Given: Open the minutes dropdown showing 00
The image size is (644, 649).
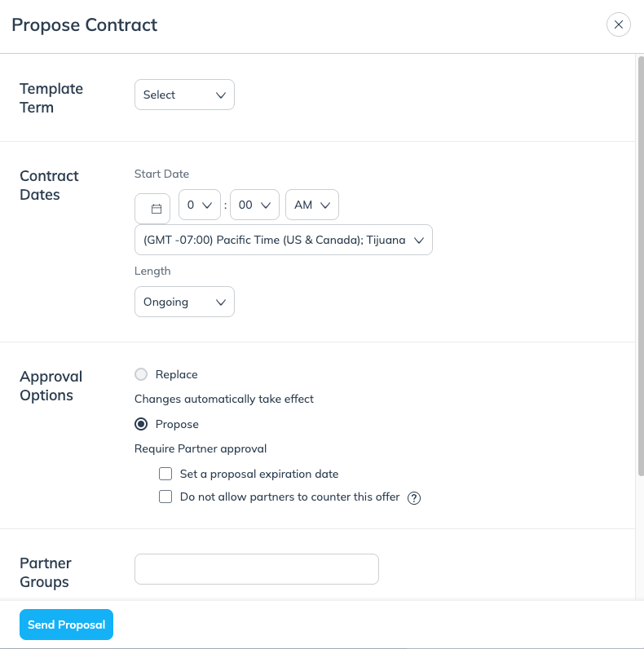Looking at the screenshot, I should (x=254, y=205).
